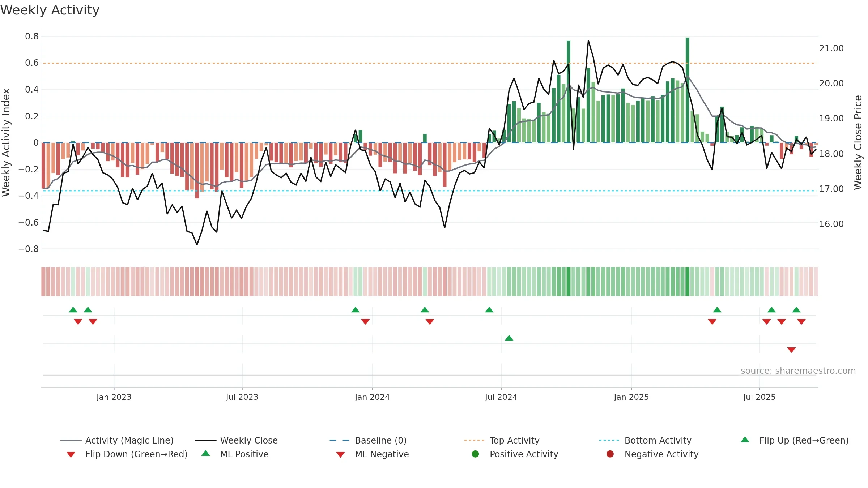Image resolution: width=868 pixels, height=488 pixels.
Task: Toggle Flip Down (Green→Red) legend entry
Action: pos(127,454)
